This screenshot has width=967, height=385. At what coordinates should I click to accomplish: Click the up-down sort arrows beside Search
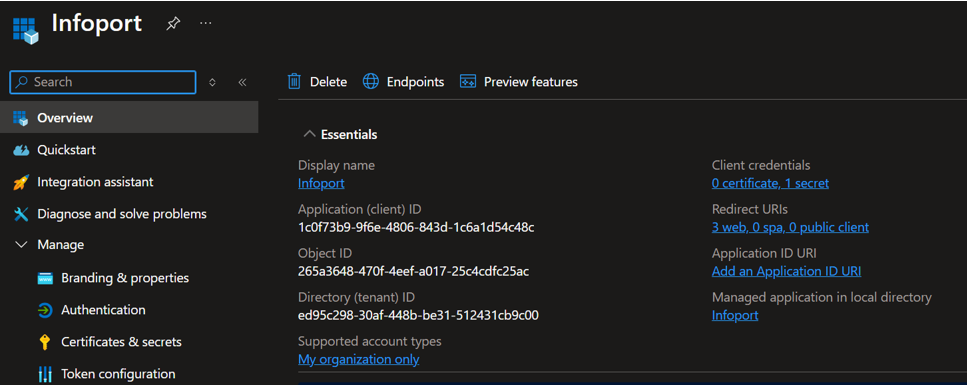tap(212, 82)
